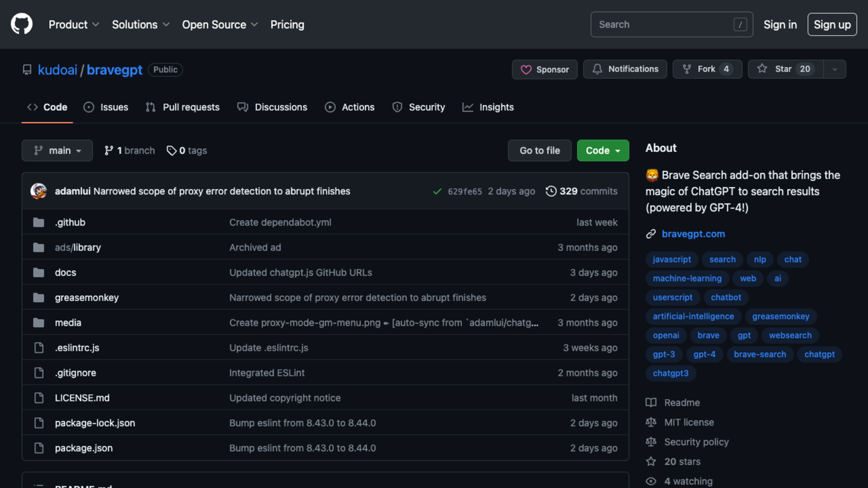Switch to the Issues tab
Image resolution: width=868 pixels, height=488 pixels.
coord(106,107)
